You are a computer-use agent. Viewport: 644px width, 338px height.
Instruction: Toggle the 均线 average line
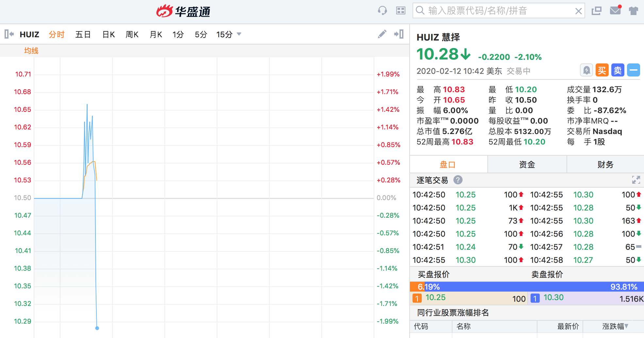click(31, 51)
